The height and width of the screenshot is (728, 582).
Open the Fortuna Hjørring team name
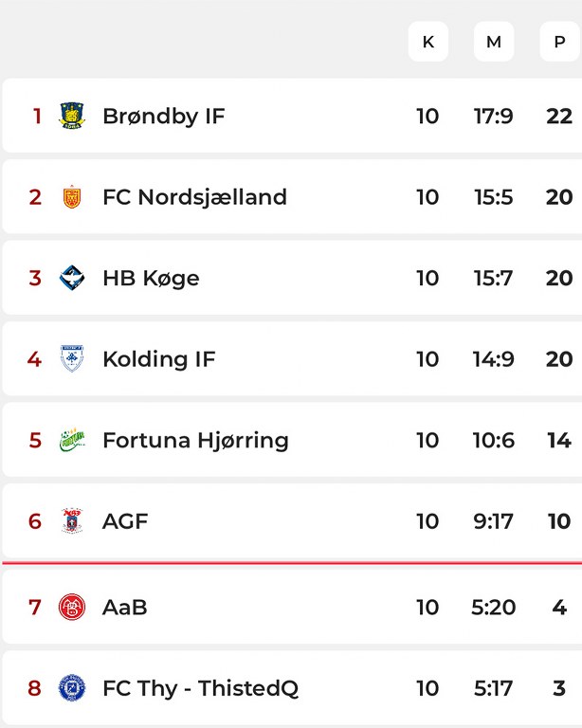195,440
